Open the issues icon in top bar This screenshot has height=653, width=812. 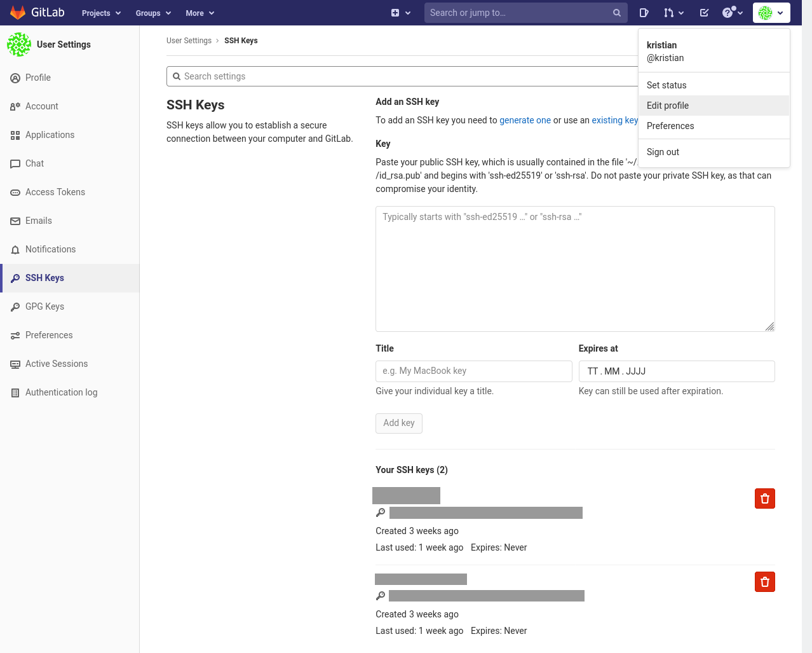point(644,13)
